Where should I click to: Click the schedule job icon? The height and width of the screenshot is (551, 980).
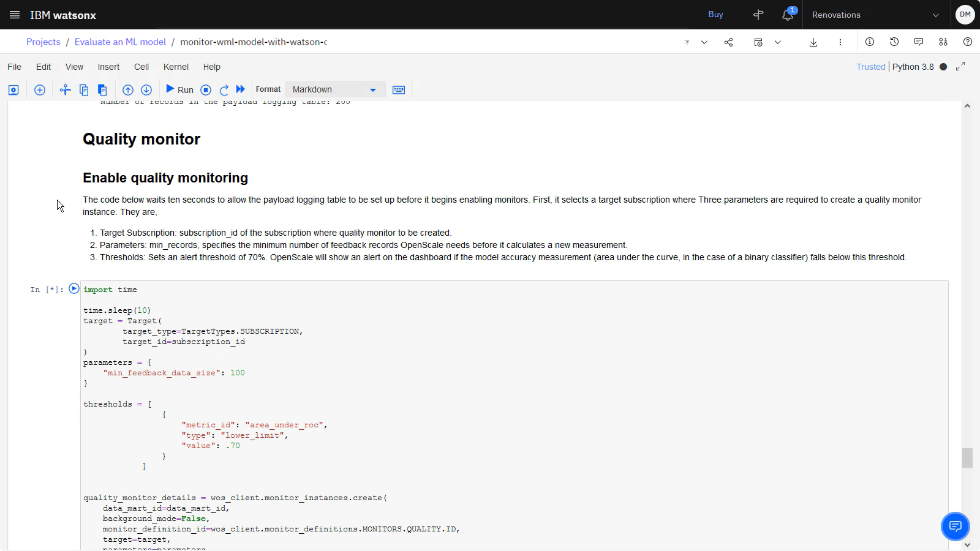758,42
